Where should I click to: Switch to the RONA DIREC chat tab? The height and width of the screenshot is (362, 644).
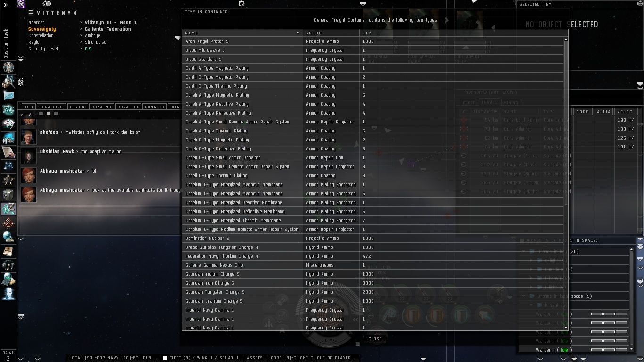(52, 107)
